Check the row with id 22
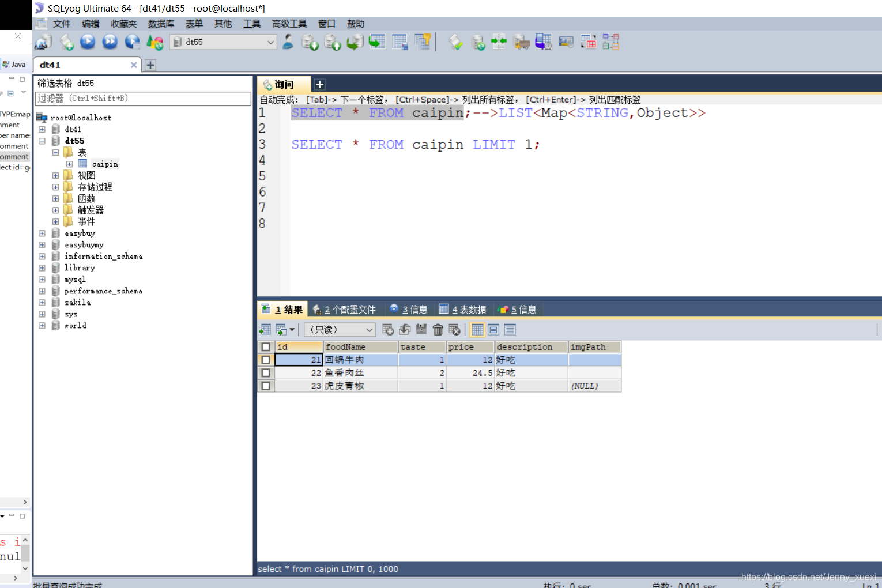The width and height of the screenshot is (882, 588). coord(266,373)
